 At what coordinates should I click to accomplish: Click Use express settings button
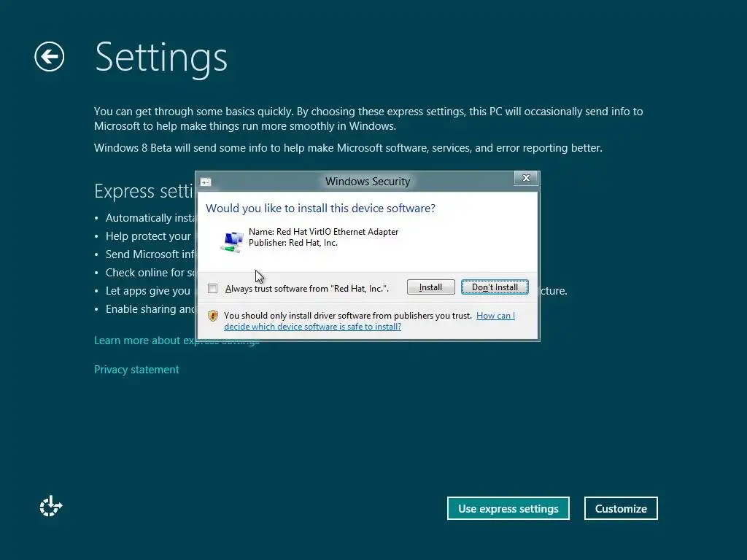(508, 508)
